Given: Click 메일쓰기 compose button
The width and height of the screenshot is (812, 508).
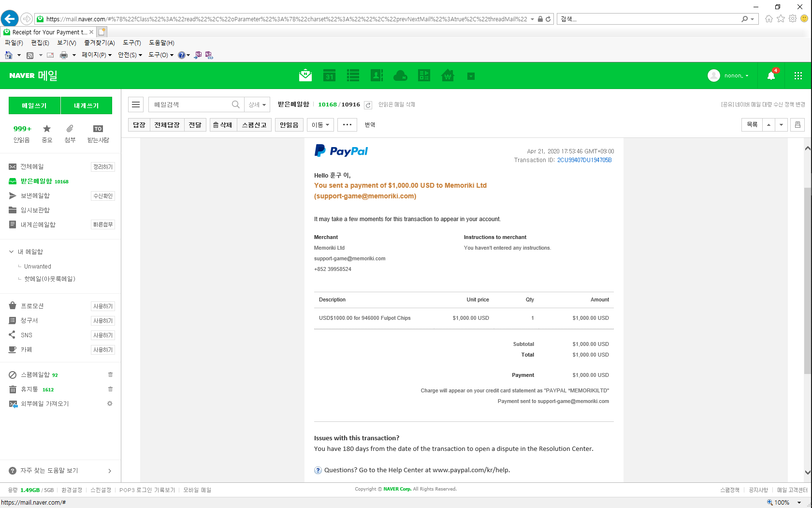Looking at the screenshot, I should 34,105.
